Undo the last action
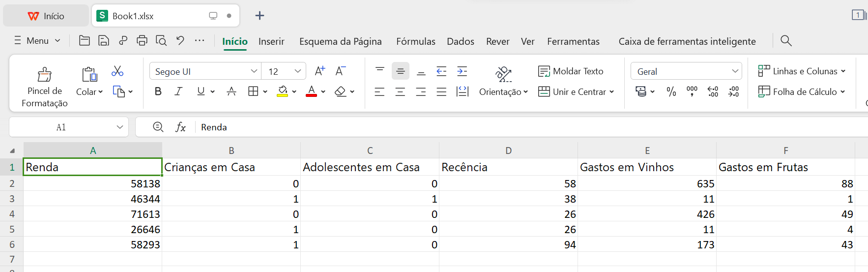Image resolution: width=868 pixels, height=272 pixels. point(180,41)
